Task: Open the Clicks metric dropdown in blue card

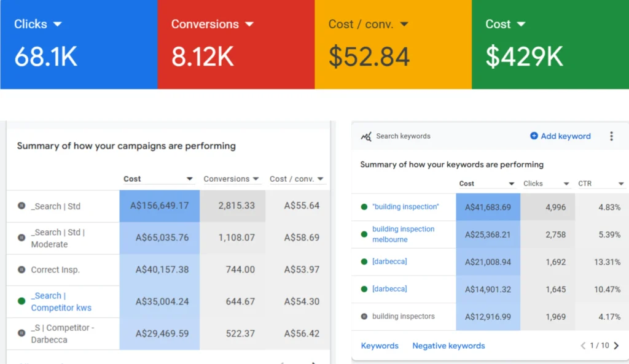Action: (58, 24)
